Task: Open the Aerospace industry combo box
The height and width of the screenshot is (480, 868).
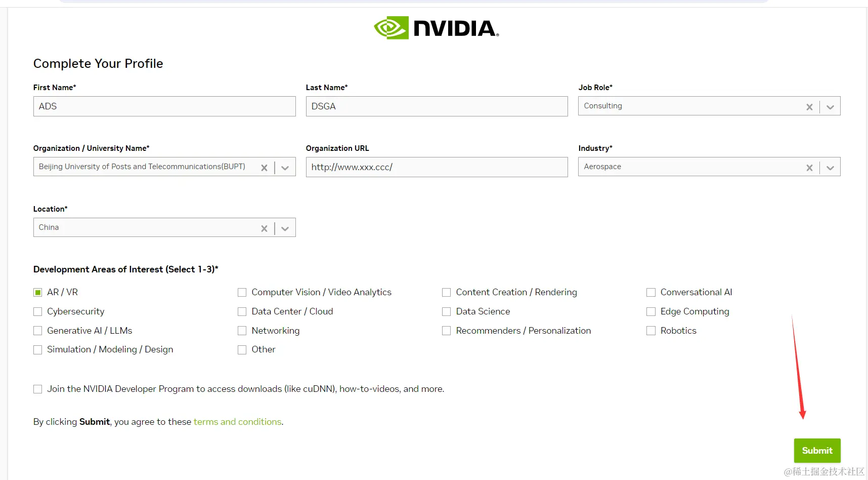Action: coord(709,167)
